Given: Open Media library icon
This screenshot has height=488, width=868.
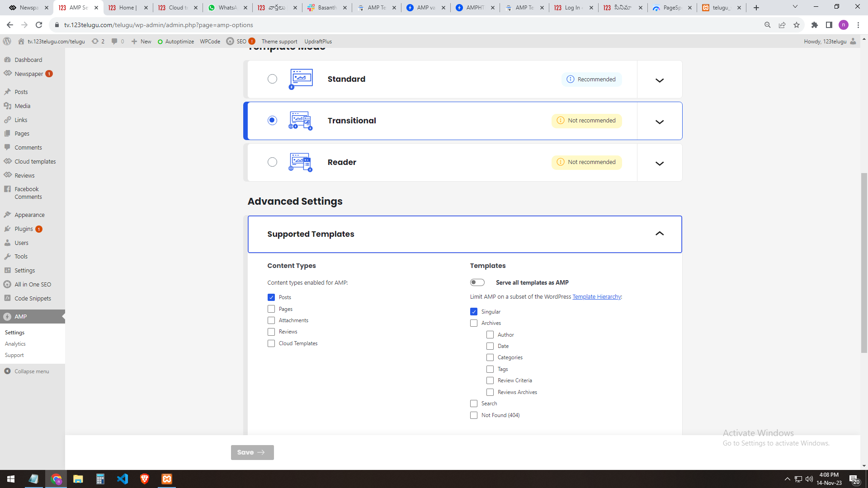Looking at the screenshot, I should (x=7, y=106).
